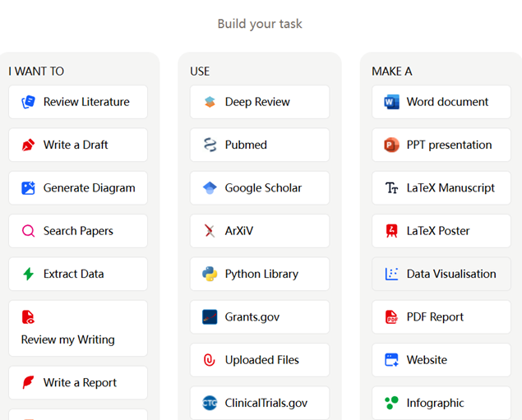
Task: Click the Search Papers magnifier icon
Action: [29, 231]
